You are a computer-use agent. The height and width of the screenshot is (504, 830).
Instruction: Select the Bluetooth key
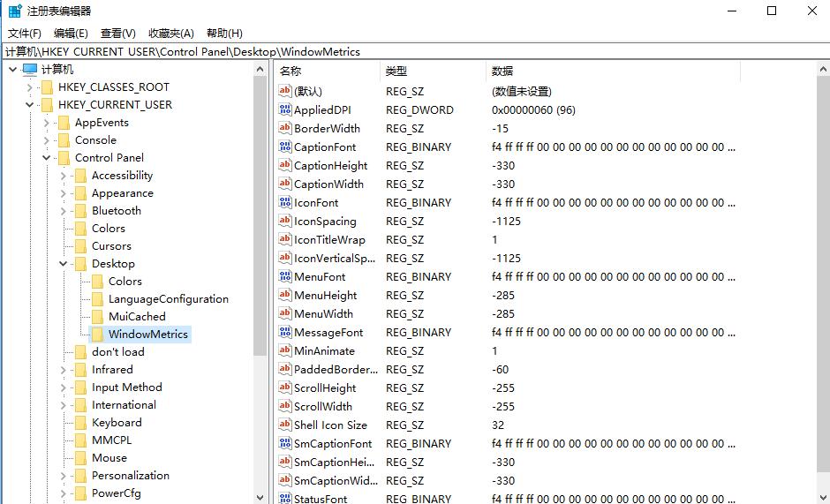coord(117,211)
